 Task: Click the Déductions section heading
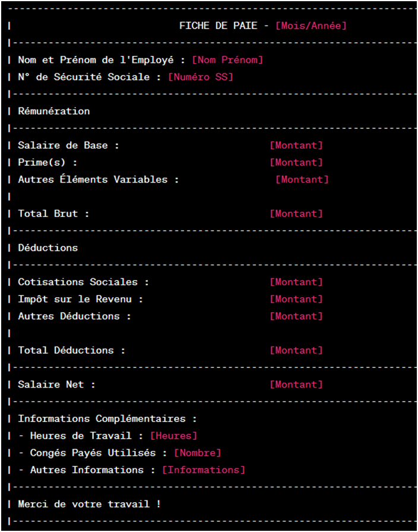pos(48,248)
